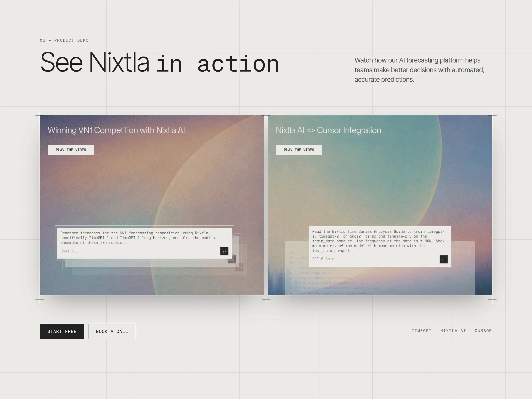The image size is (532, 399).
Task: Click the submit arrow icon in the Cursor prompt box
Action: 444,259
